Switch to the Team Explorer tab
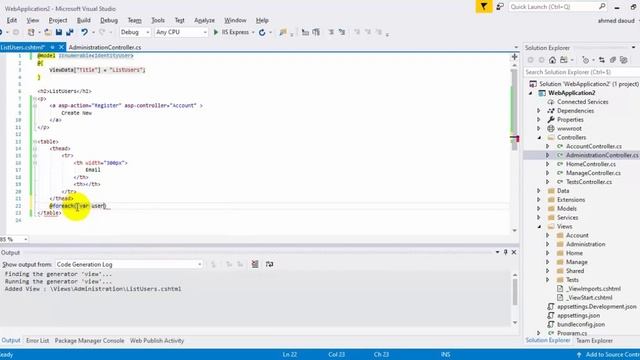 (x=594, y=340)
